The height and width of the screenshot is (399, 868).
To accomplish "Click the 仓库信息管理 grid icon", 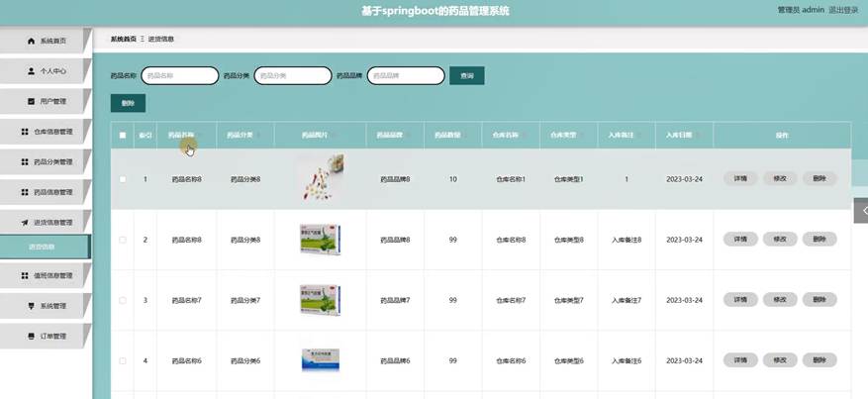I will tap(25, 132).
